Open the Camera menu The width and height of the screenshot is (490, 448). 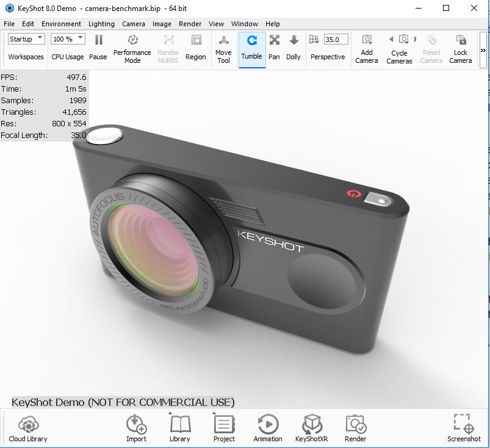(x=134, y=24)
